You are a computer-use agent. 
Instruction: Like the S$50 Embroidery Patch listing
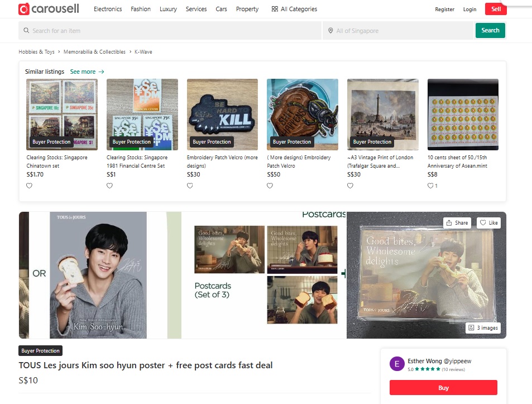click(x=270, y=186)
